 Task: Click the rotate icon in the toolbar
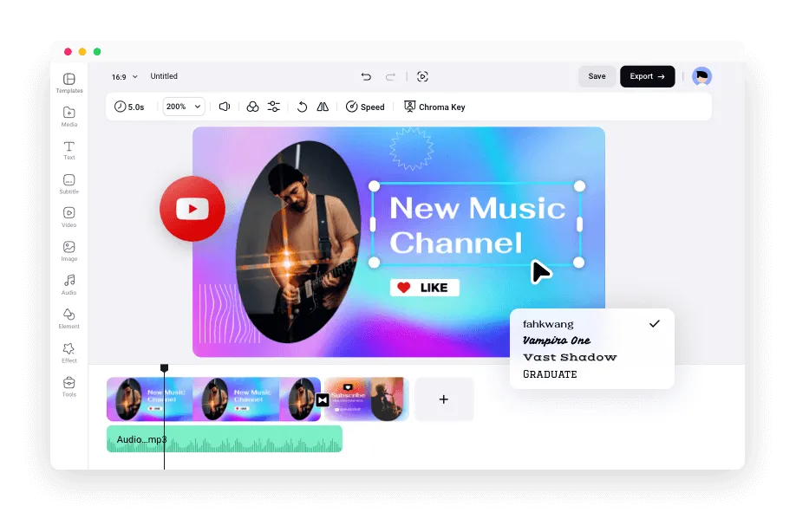301,107
